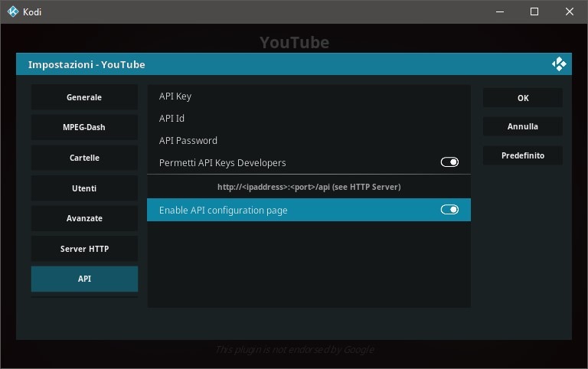Click the http://<ipaddress>:<port>/api info text

[x=309, y=187]
